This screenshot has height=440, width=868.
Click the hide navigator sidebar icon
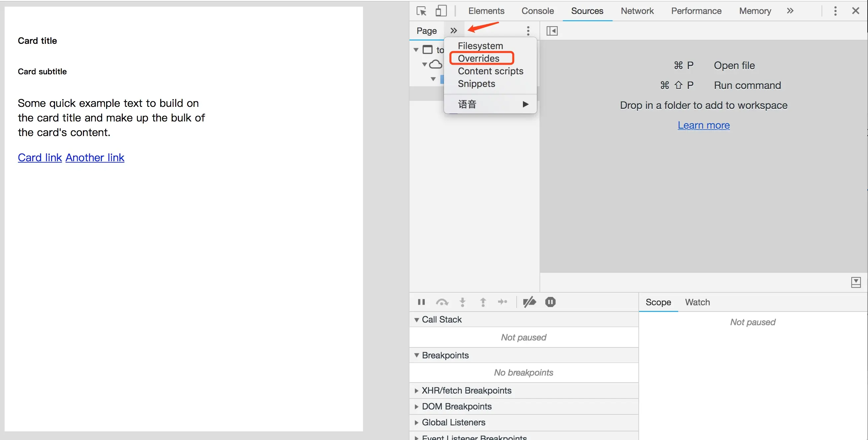click(552, 31)
